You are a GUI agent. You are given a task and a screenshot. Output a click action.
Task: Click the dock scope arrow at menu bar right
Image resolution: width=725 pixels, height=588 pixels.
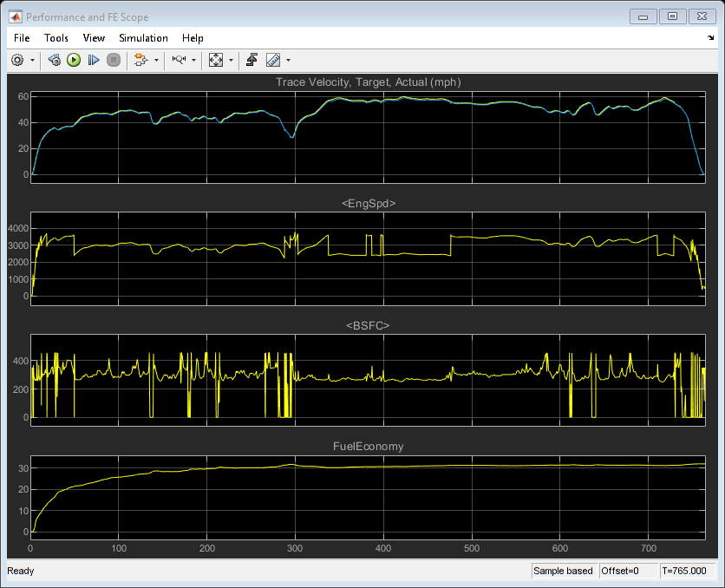(710, 38)
